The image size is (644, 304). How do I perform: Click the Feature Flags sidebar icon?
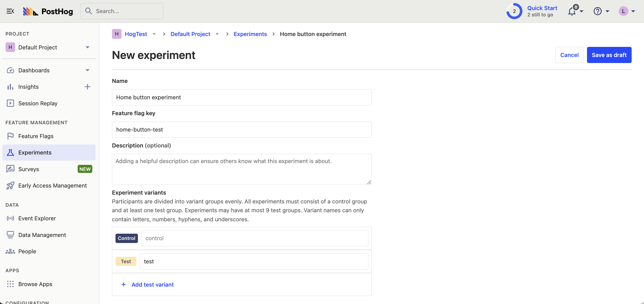tap(11, 136)
